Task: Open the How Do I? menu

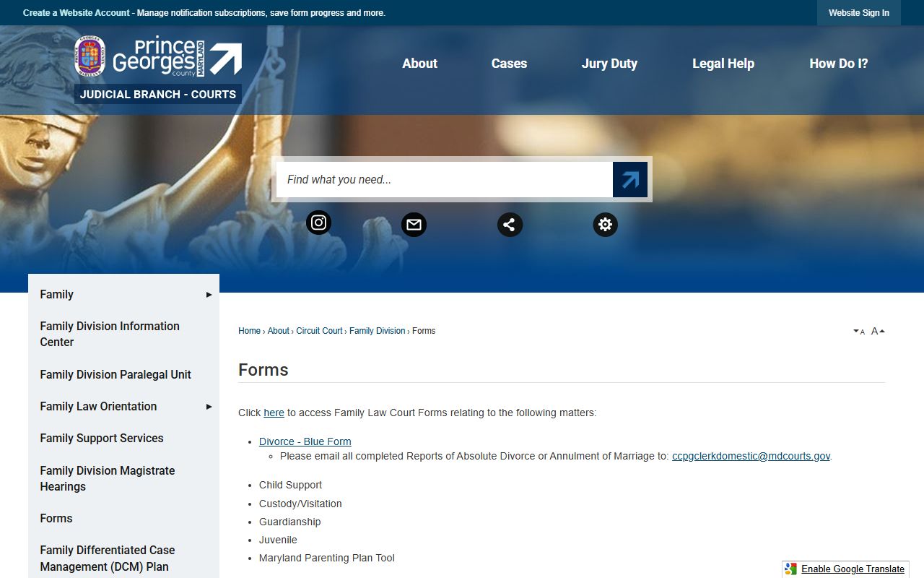Action: pyautogui.click(x=839, y=64)
